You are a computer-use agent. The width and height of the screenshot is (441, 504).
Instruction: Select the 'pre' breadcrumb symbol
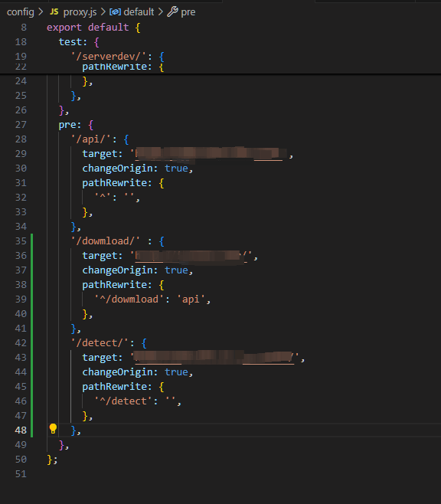pos(188,12)
